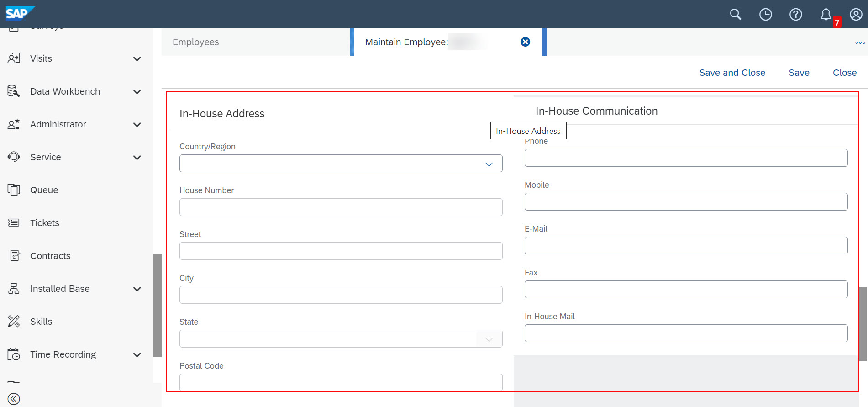Click the Fax input field
The width and height of the screenshot is (868, 407).
pos(686,289)
